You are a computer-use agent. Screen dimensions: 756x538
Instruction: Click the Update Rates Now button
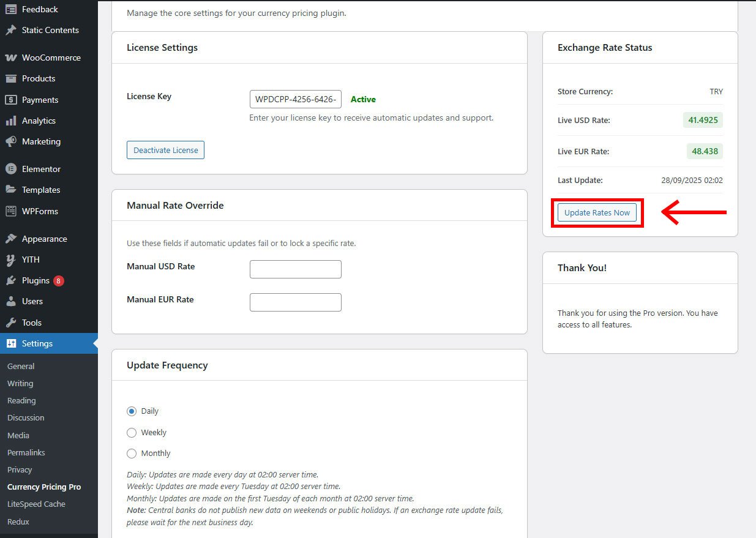597,212
